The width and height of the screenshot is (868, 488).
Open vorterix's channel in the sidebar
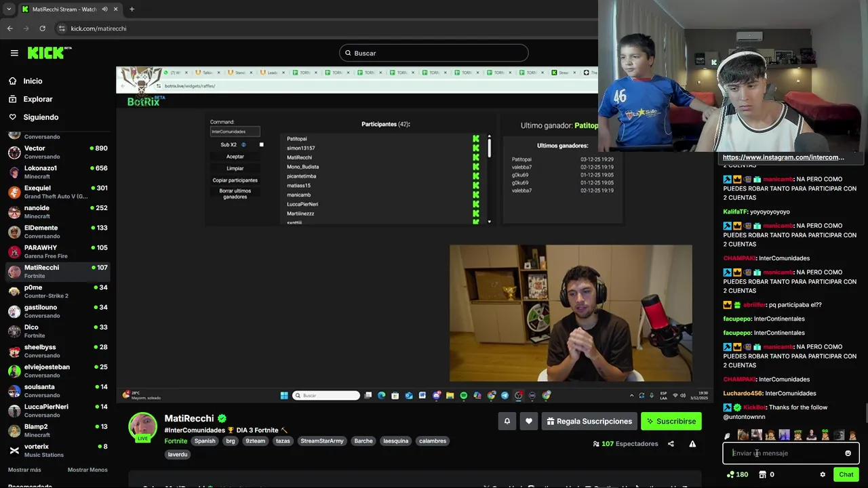[58, 451]
